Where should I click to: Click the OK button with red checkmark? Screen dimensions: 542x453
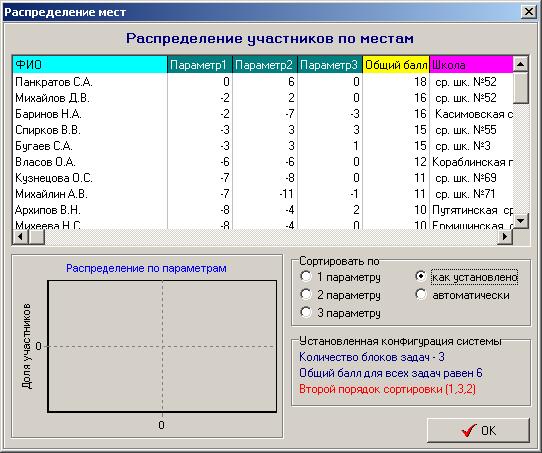478,430
